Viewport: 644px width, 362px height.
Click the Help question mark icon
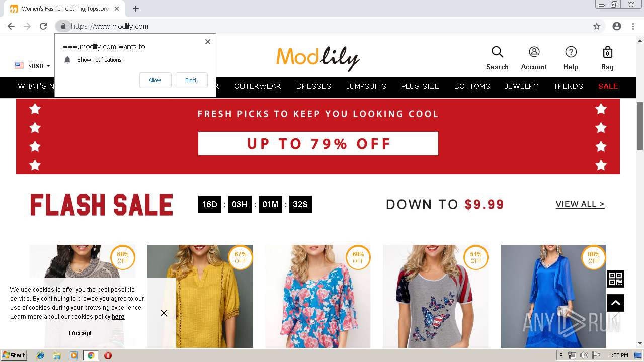(x=571, y=52)
